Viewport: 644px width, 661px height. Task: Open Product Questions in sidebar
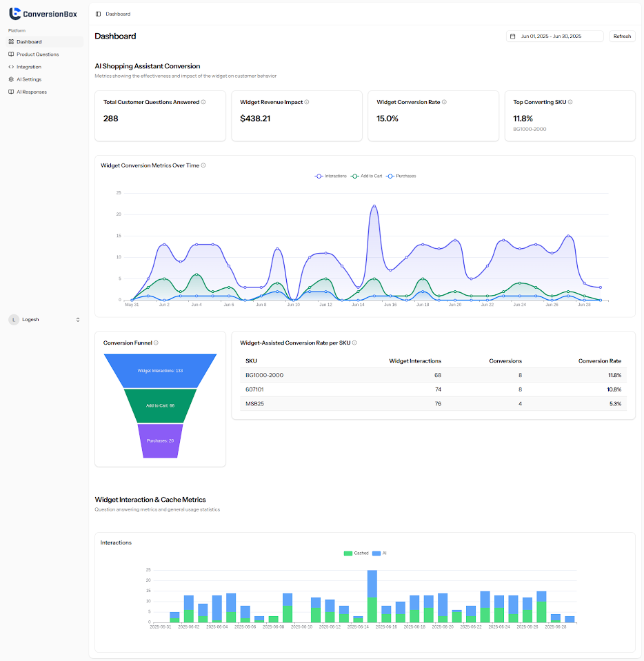(37, 54)
